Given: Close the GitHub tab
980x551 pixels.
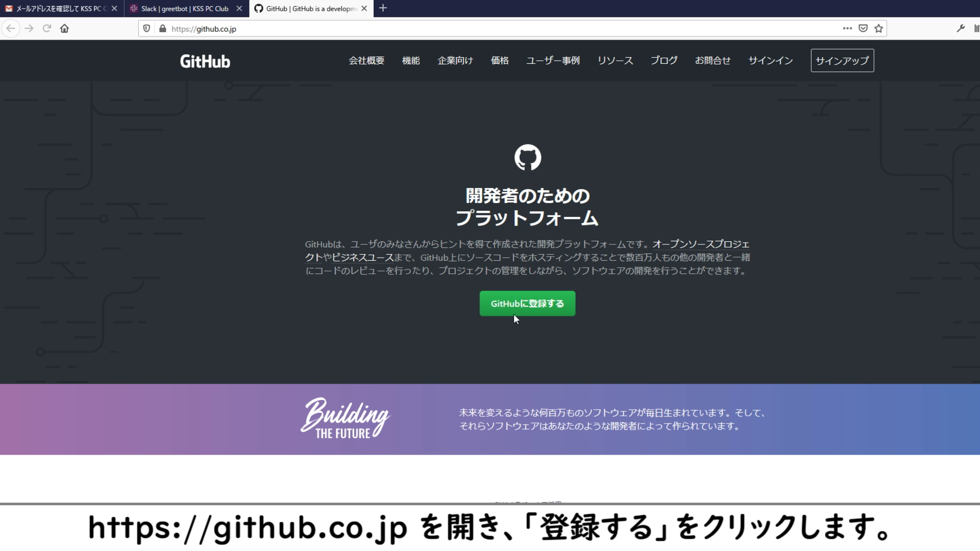Looking at the screenshot, I should (364, 9).
